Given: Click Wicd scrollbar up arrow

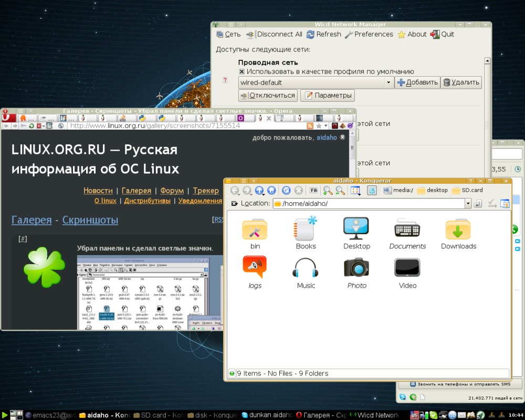Looking at the screenshot, I should coord(488,60).
